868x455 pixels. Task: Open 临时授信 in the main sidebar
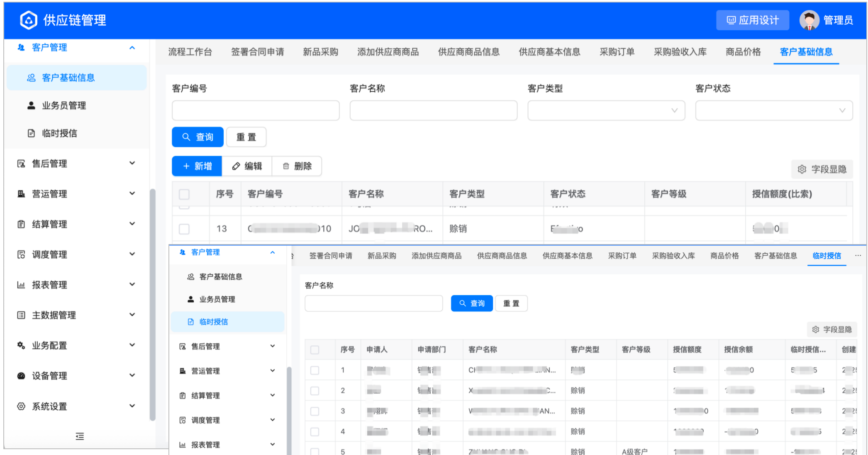(x=77, y=133)
